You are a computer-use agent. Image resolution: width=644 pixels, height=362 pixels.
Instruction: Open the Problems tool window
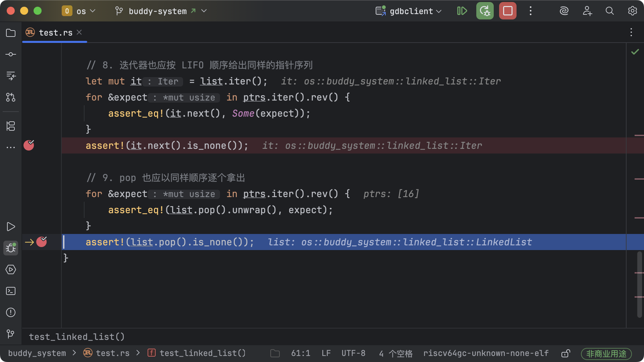coord(11,312)
